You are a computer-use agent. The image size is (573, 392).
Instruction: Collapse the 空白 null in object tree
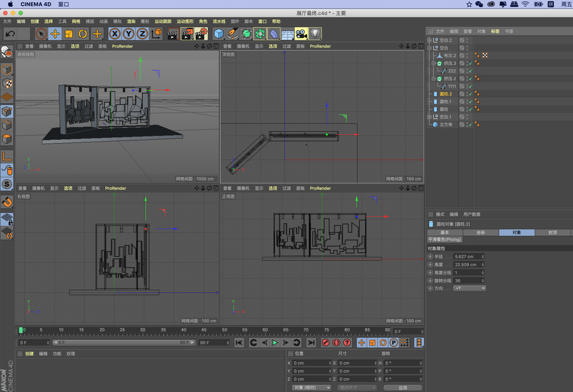(x=429, y=48)
